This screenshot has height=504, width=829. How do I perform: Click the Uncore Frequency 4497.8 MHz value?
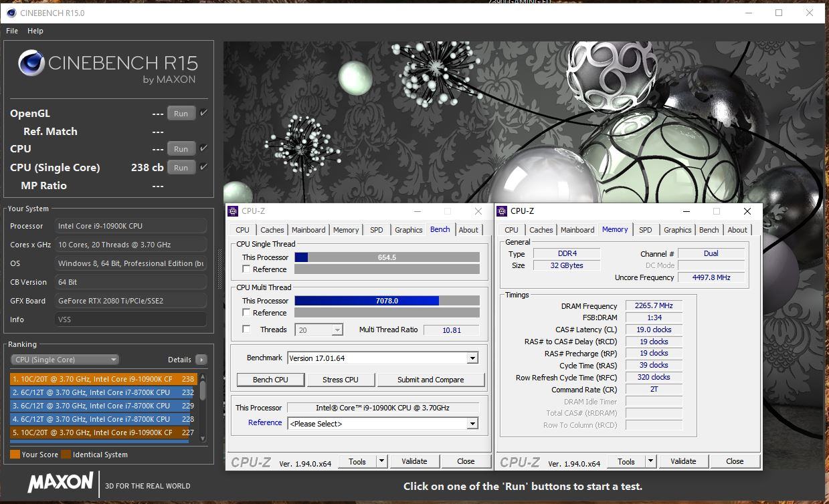pos(711,277)
